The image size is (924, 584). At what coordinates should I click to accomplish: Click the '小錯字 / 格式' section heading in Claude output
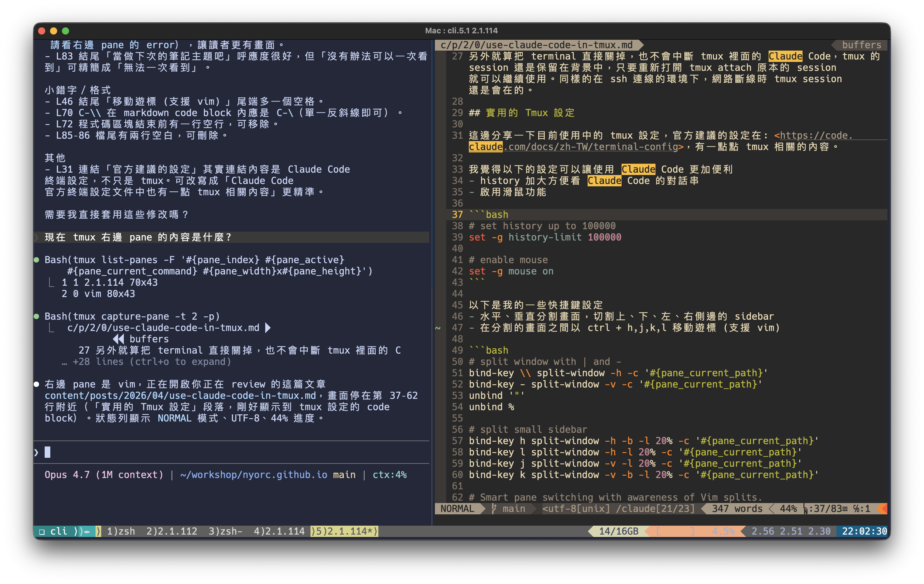(x=78, y=90)
